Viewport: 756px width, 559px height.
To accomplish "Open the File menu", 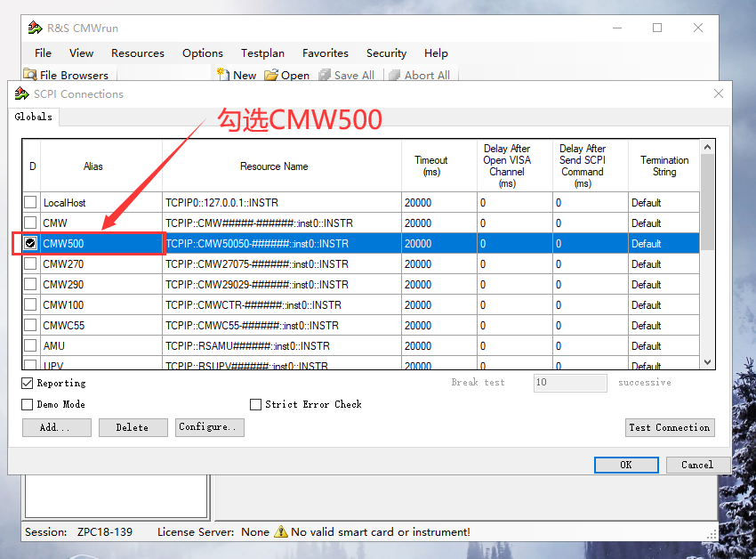I will coord(43,53).
